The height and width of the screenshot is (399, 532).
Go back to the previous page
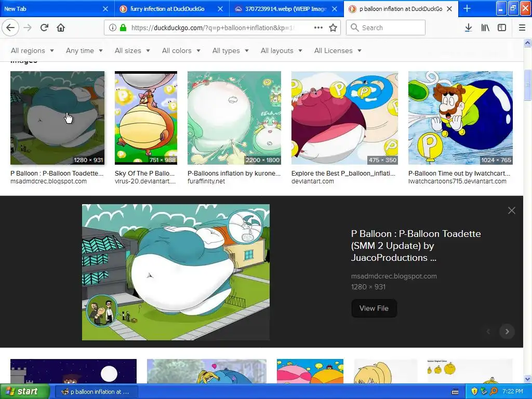[10, 28]
